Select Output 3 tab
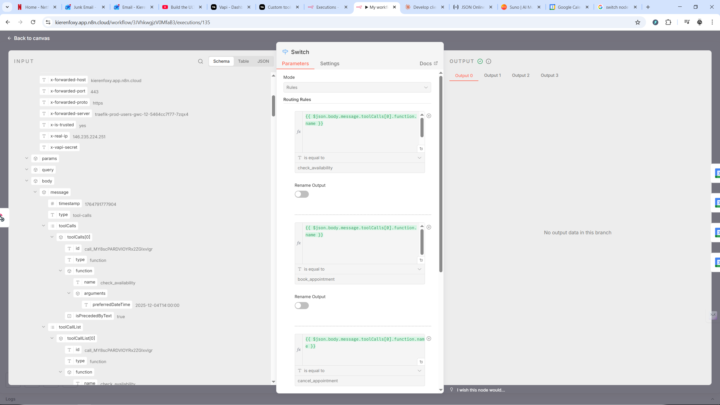Screen dimensions: 720x405 [549, 75]
